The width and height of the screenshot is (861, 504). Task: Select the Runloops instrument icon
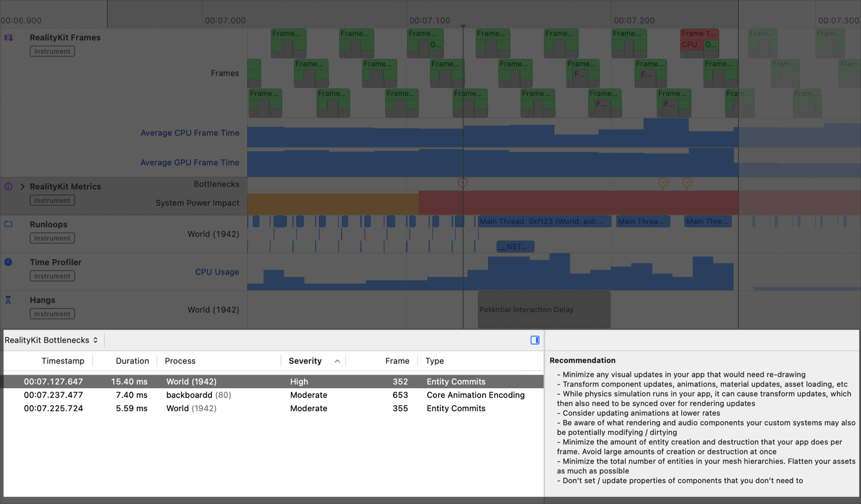8,224
